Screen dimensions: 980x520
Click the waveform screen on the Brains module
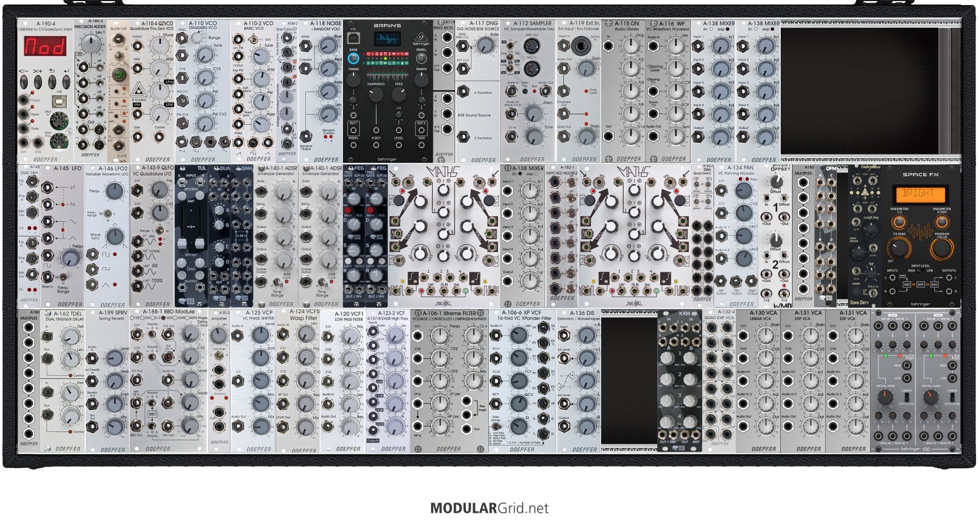(x=387, y=40)
